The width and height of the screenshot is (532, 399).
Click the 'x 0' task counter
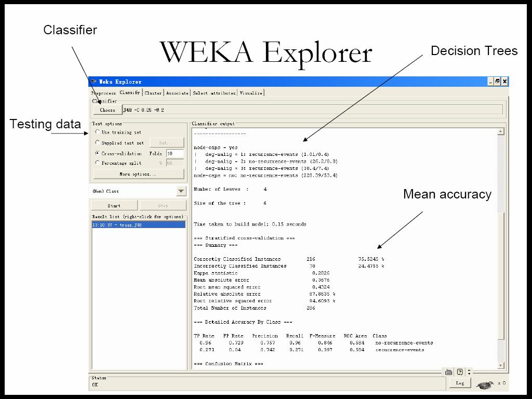502,383
